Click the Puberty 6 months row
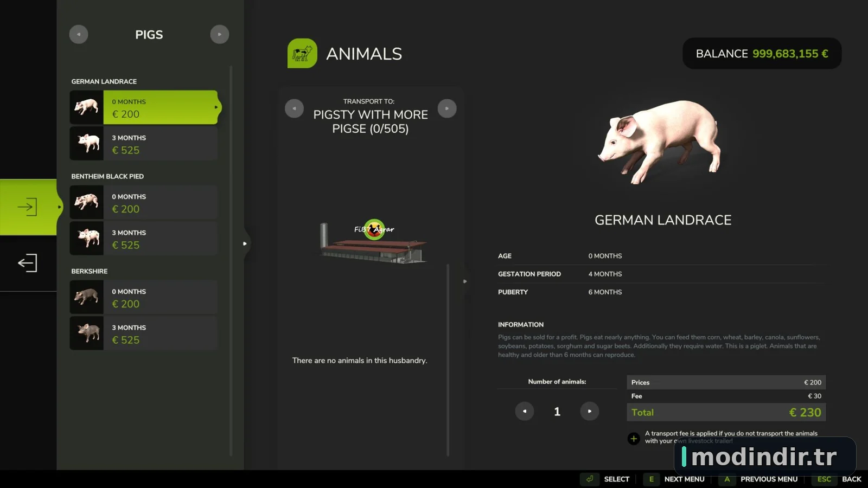The width and height of the screenshot is (868, 488). click(662, 292)
